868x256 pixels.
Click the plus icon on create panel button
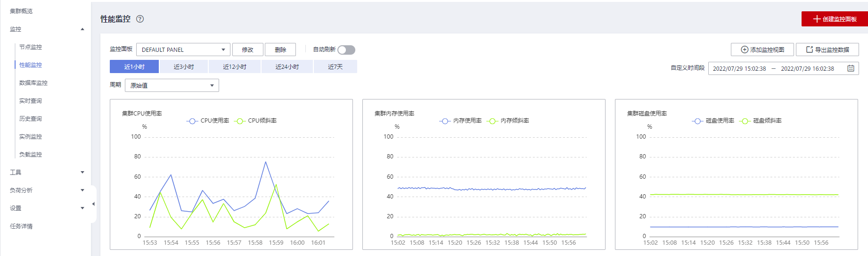point(817,19)
